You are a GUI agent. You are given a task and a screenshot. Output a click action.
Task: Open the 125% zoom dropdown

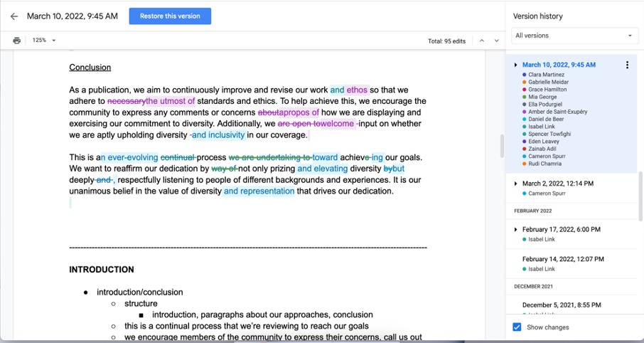pyautogui.click(x=44, y=41)
